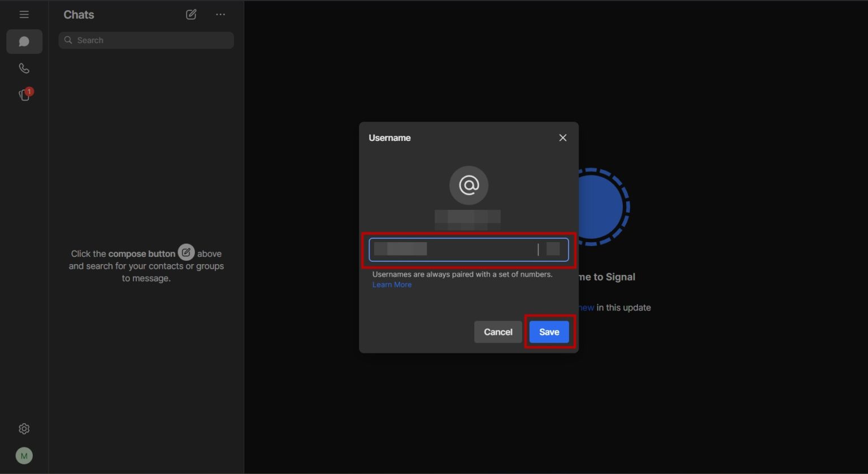Click the compose new chat pencil icon
Image resolution: width=868 pixels, height=474 pixels.
pyautogui.click(x=190, y=14)
